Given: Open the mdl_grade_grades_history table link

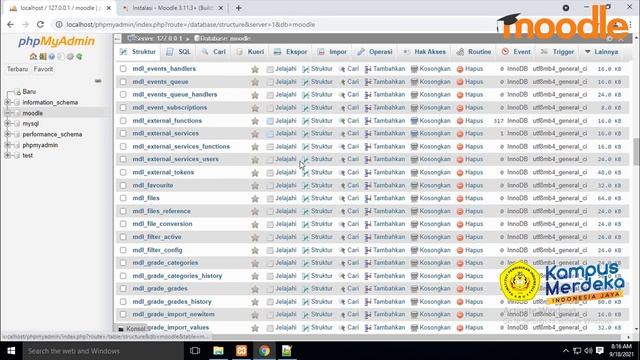Looking at the screenshot, I should [x=172, y=302].
